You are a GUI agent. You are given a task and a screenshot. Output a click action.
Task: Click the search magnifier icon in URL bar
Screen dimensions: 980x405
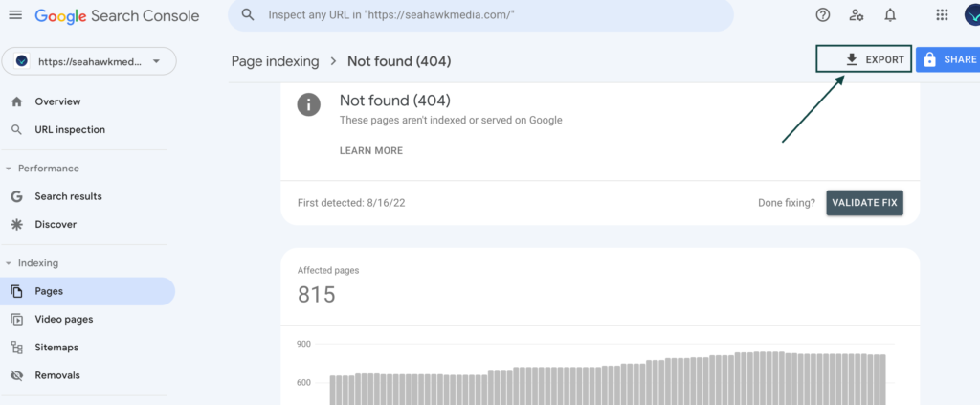pos(249,15)
